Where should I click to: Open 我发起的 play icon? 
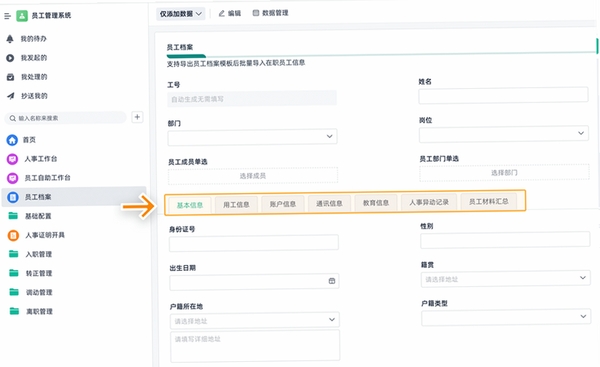[10, 58]
